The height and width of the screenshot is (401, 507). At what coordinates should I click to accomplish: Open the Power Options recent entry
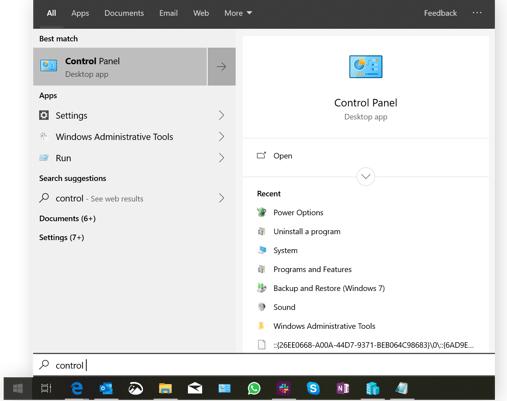pos(298,212)
